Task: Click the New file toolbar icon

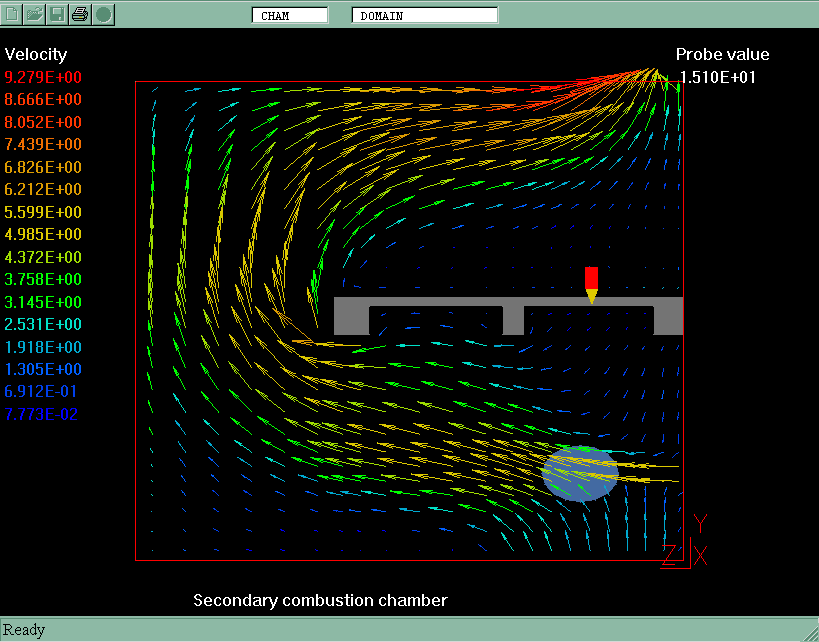Action: 13,14
